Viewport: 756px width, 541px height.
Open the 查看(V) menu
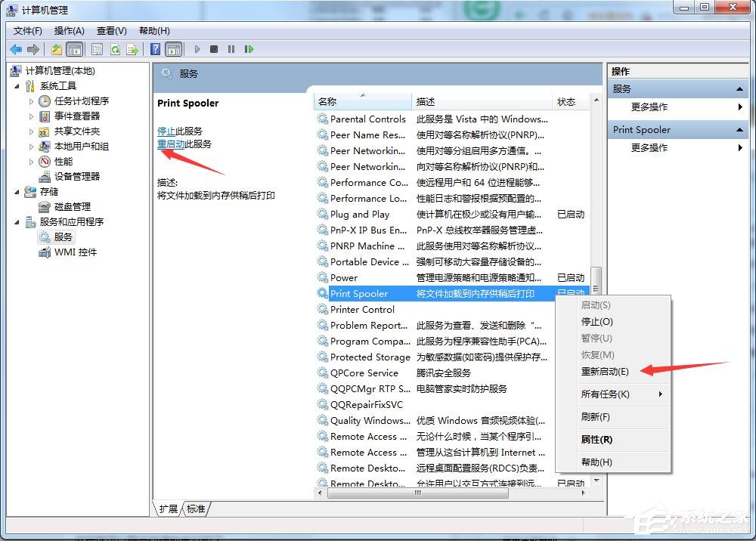click(111, 31)
